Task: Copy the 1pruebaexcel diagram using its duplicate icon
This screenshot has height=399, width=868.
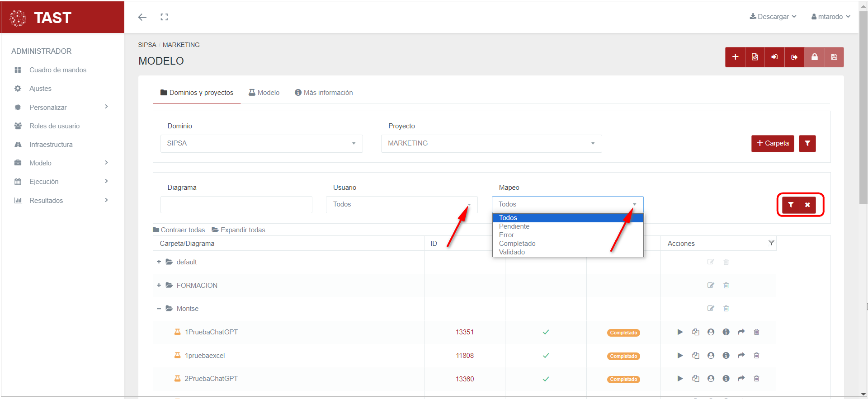Action: point(695,356)
